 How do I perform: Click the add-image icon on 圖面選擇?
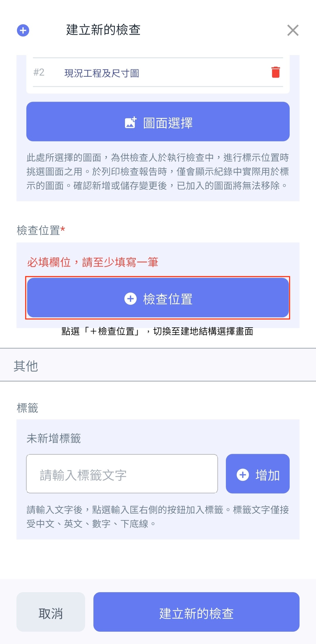(130, 122)
